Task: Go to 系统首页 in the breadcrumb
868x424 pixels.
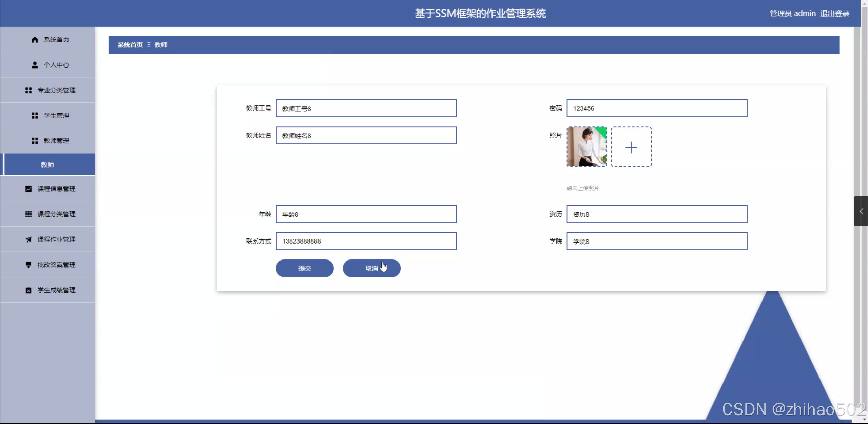Action: [130, 45]
